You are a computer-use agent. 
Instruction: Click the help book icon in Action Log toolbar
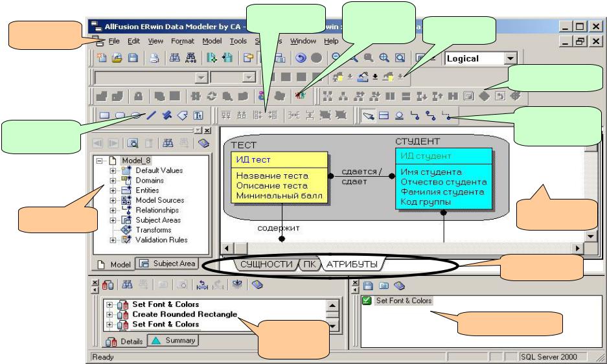(257, 285)
